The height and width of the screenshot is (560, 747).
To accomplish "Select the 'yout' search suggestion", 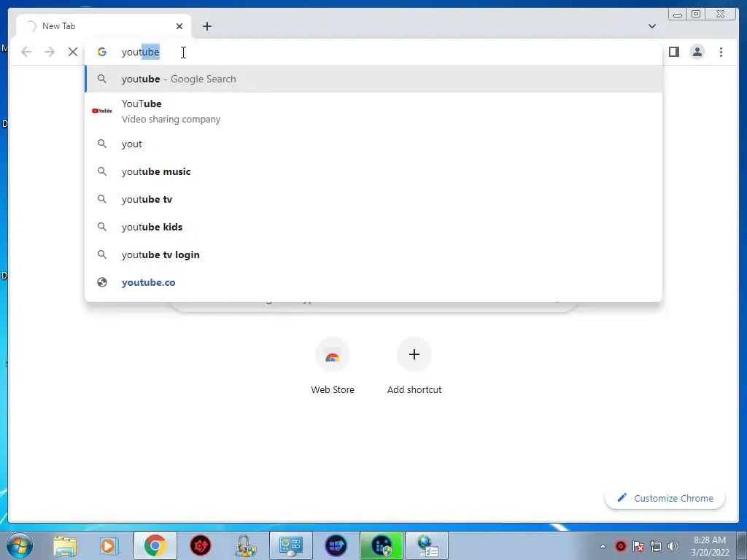I will click(x=373, y=144).
